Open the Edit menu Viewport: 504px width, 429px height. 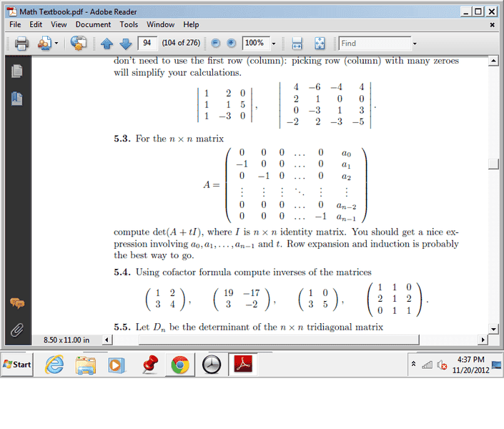pos(36,24)
